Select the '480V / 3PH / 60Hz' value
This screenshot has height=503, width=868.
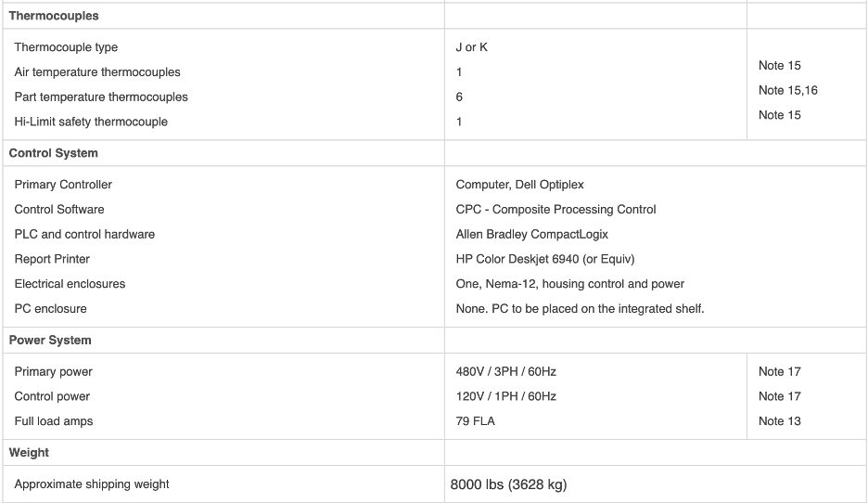505,371
